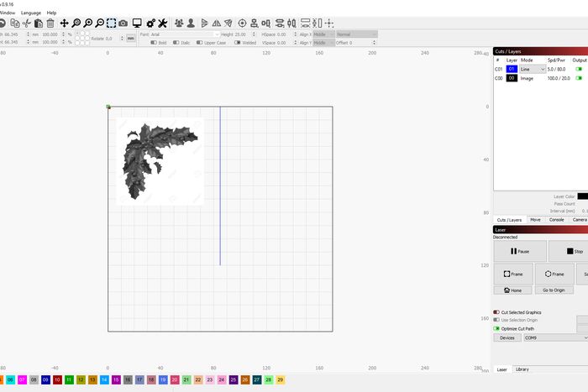The image size is (588, 392).
Task: Open the Help menu
Action: pyautogui.click(x=52, y=13)
